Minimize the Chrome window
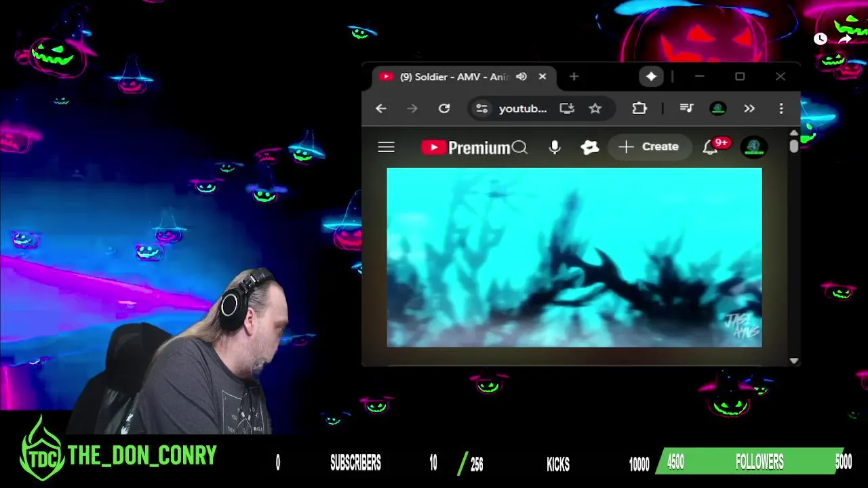The width and height of the screenshot is (868, 488). 700,77
